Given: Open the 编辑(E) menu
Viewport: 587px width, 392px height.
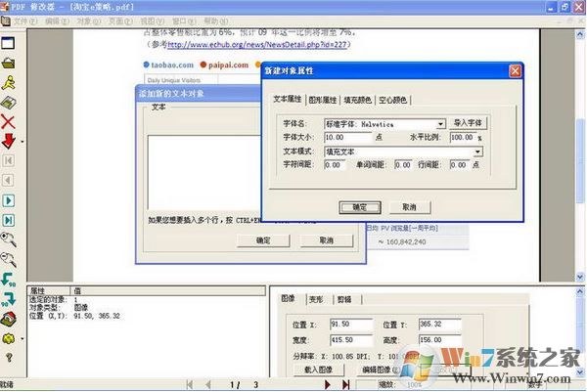Looking at the screenshot, I should [x=58, y=22].
